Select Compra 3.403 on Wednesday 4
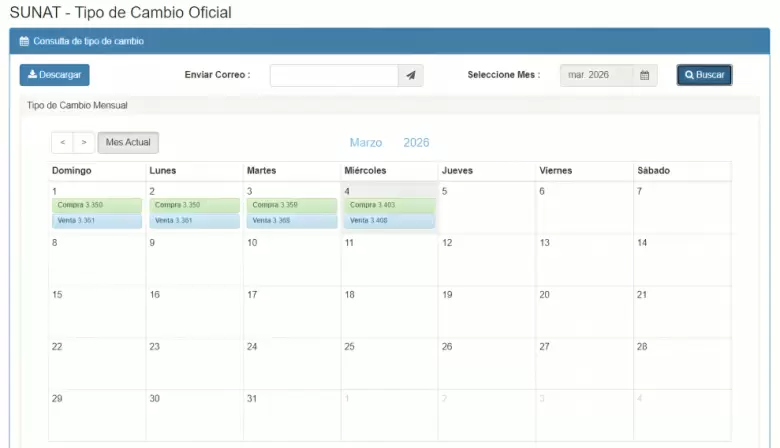Image resolution: width=780 pixels, height=448 pixels. coord(389,205)
